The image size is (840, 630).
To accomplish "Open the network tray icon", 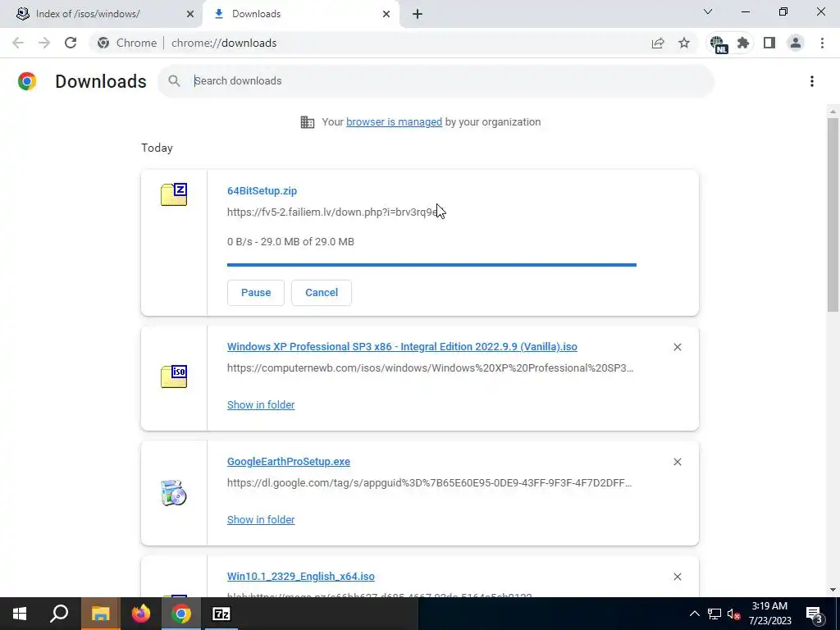I will pyautogui.click(x=714, y=614).
